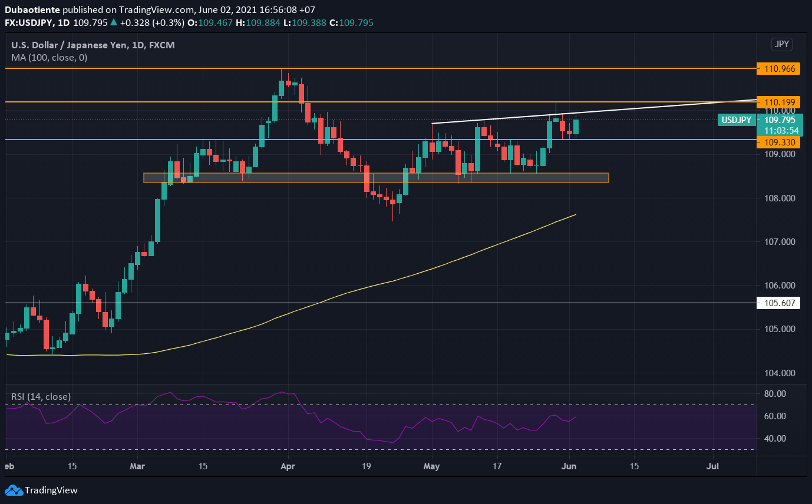Click the C:109.795 close value in header
This screenshot has width=812, height=504.
pyautogui.click(x=351, y=22)
